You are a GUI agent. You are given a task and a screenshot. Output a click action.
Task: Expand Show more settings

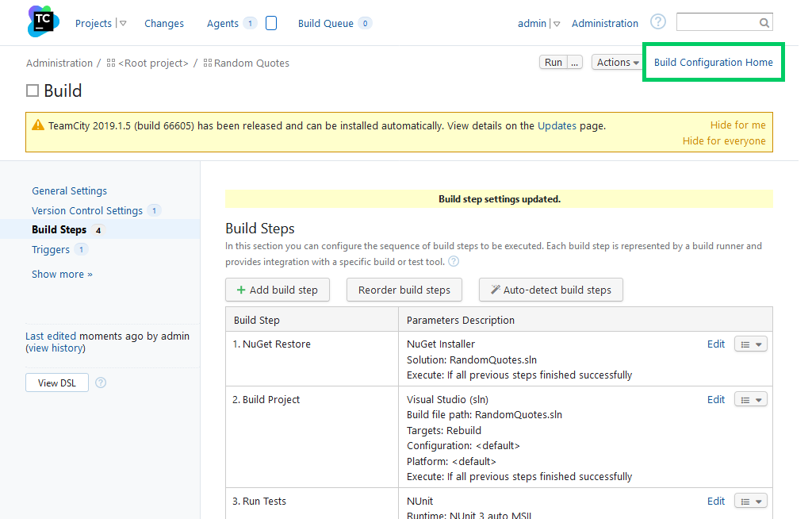[x=62, y=275]
